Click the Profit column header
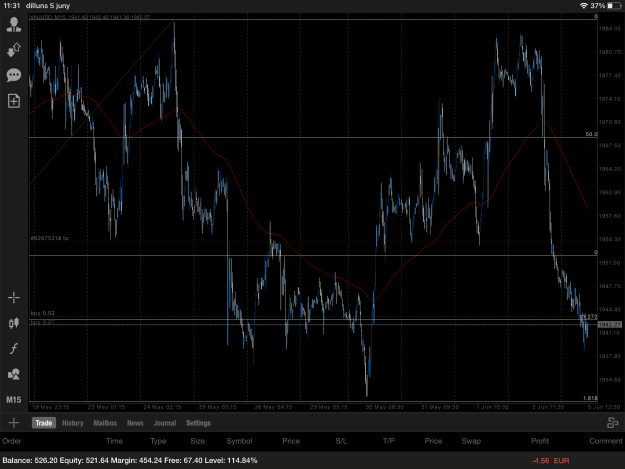The height and width of the screenshot is (469, 625). [540, 441]
